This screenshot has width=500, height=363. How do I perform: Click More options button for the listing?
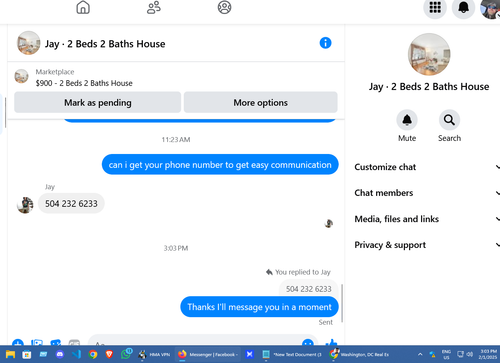pyautogui.click(x=261, y=103)
